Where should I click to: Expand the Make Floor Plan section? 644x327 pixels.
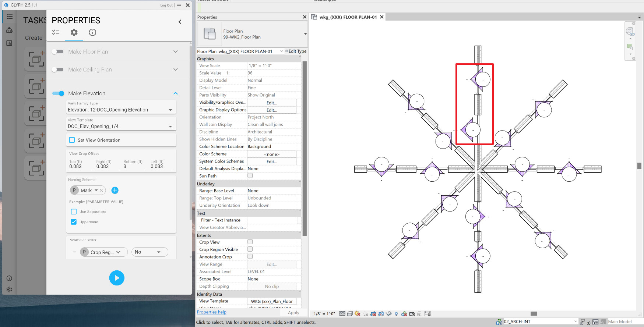tap(176, 51)
